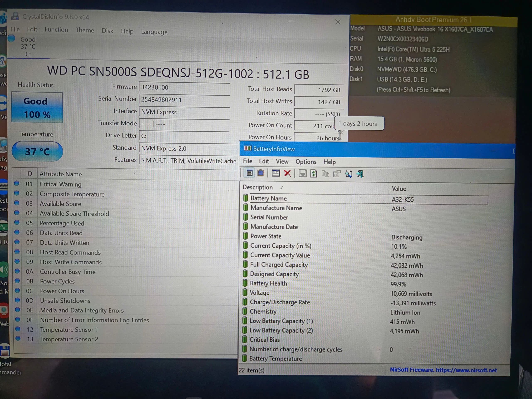Open the Help menu in CrystalDiskInfo
The width and height of the screenshot is (532, 399).
[127, 31]
